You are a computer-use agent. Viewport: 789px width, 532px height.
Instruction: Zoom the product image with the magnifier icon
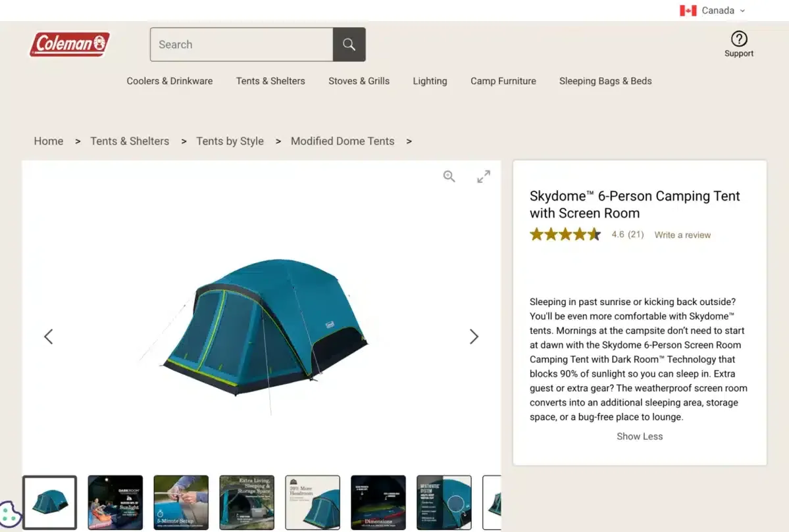(449, 176)
